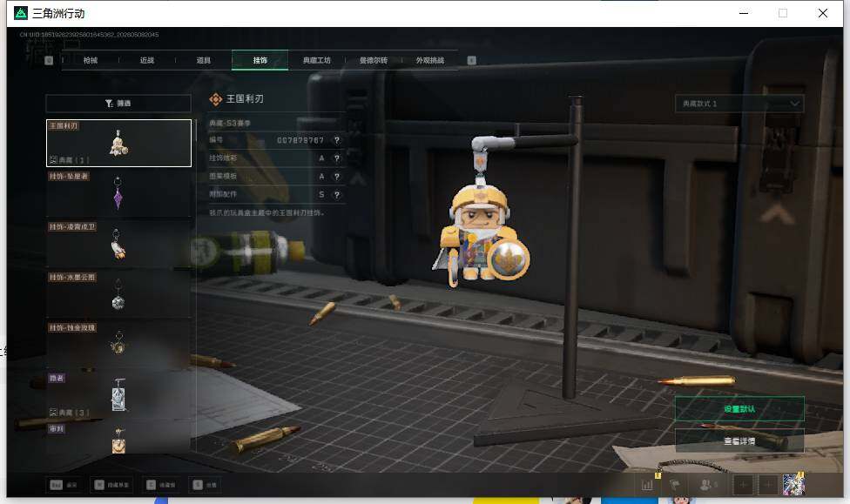
Task: Select the last partially visible charm in list
Action: [118, 438]
